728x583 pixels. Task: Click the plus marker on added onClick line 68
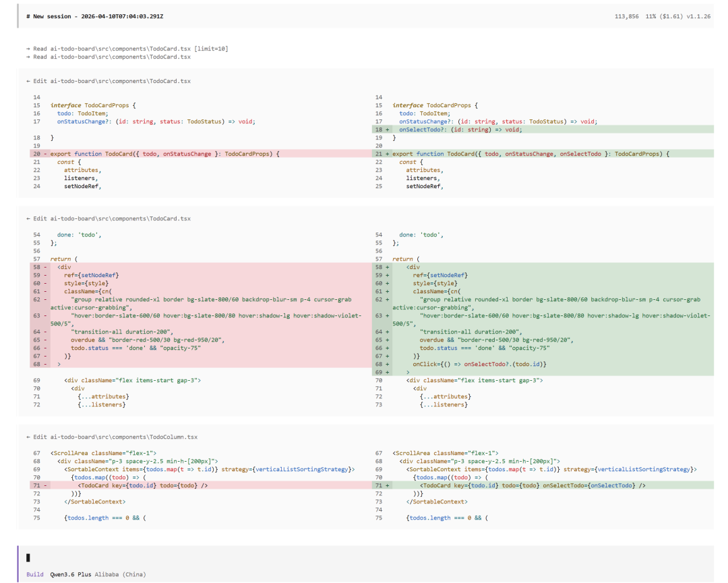pos(388,364)
